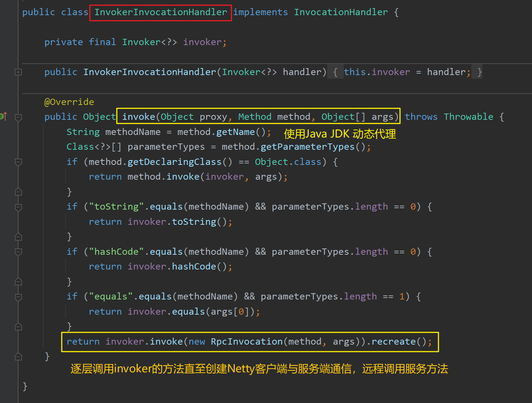Click the throws keyword
Screen dimensions: 532x403
click(421, 117)
